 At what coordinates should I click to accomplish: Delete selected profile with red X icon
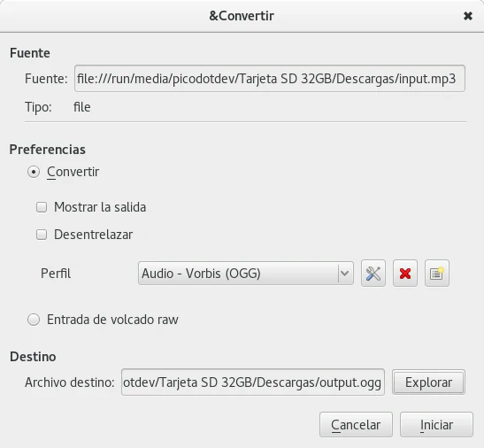[x=405, y=274]
